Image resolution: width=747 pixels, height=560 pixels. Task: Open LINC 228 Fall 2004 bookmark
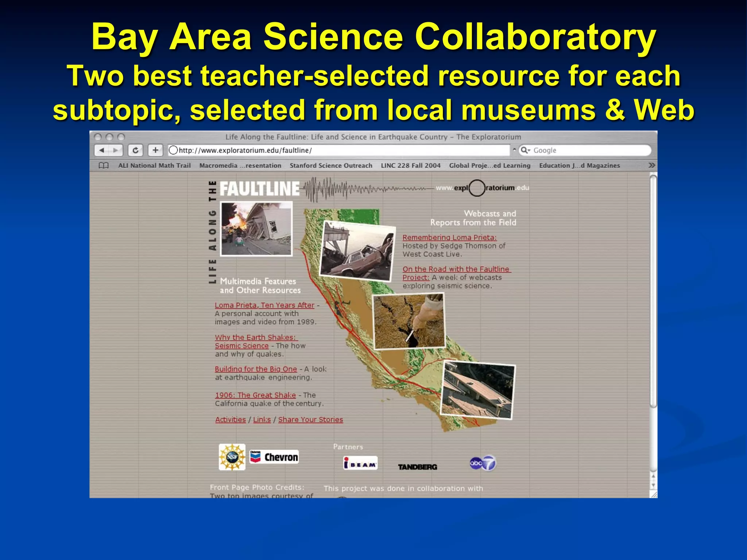tap(411, 166)
